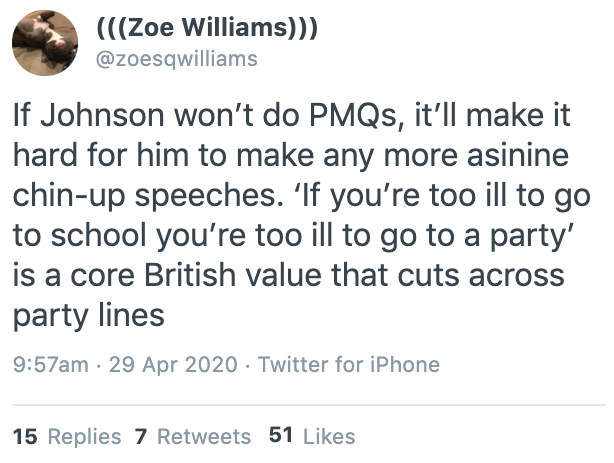
Task: View the 15 Replies list
Action: [x=66, y=436]
